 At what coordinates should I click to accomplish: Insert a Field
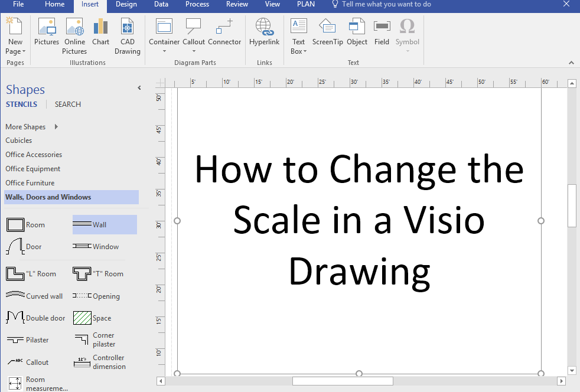pos(382,32)
